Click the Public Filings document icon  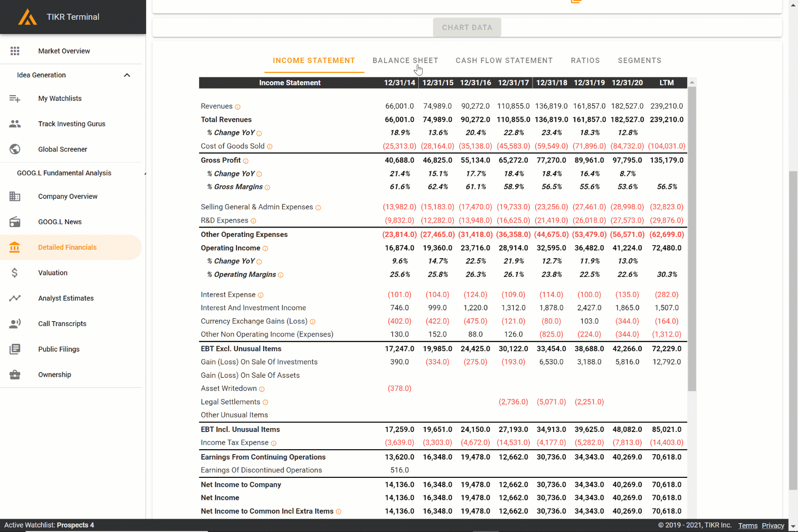click(x=15, y=349)
